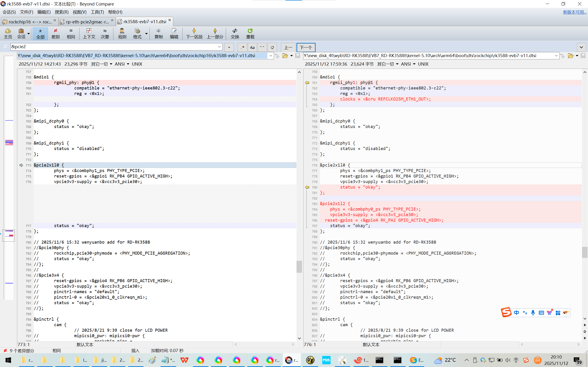Expand right pane file path dropdown
Image resolution: width=588 pixels, height=367 pixels.
[x=556, y=56]
